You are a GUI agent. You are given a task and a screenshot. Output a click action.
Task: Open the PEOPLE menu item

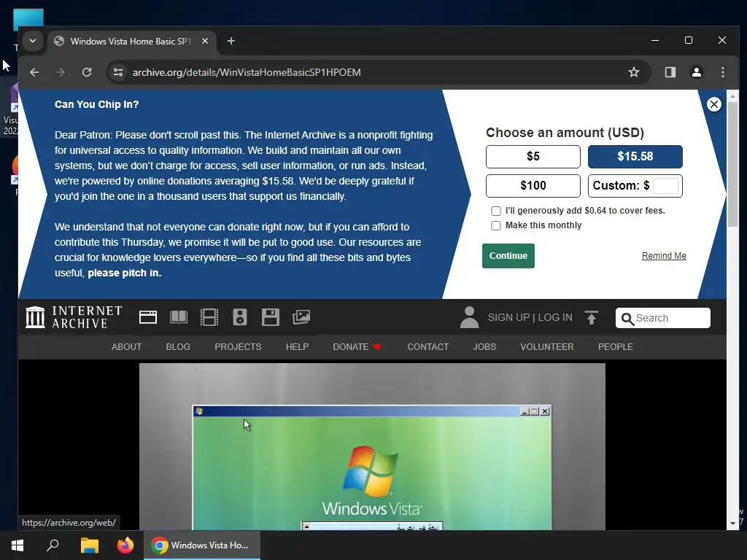click(x=616, y=347)
